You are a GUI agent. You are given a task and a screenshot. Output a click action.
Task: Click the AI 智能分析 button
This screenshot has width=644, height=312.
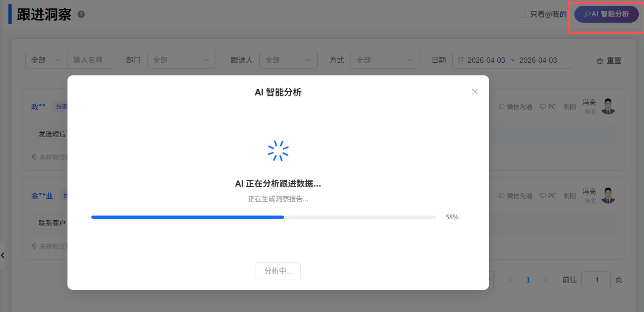(x=606, y=14)
